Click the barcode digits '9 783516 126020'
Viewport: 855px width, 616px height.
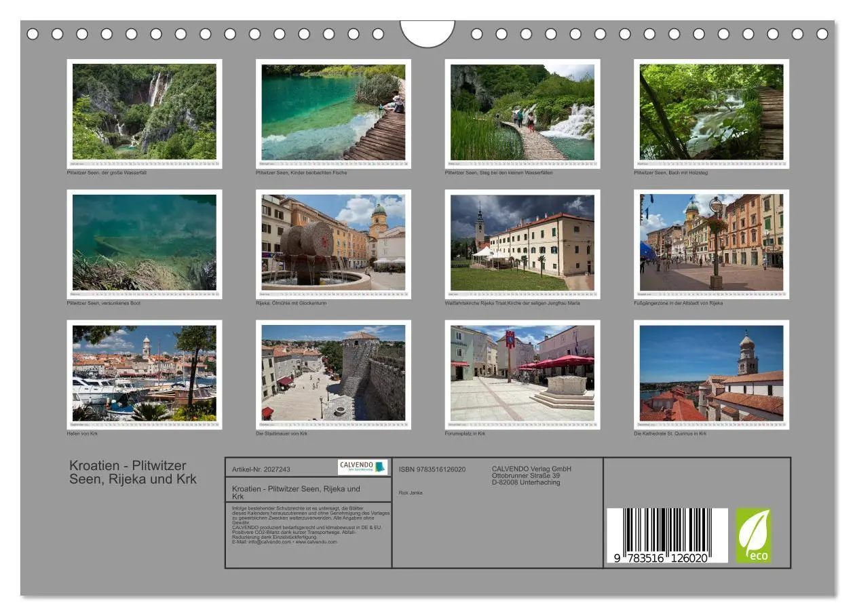click(660, 558)
